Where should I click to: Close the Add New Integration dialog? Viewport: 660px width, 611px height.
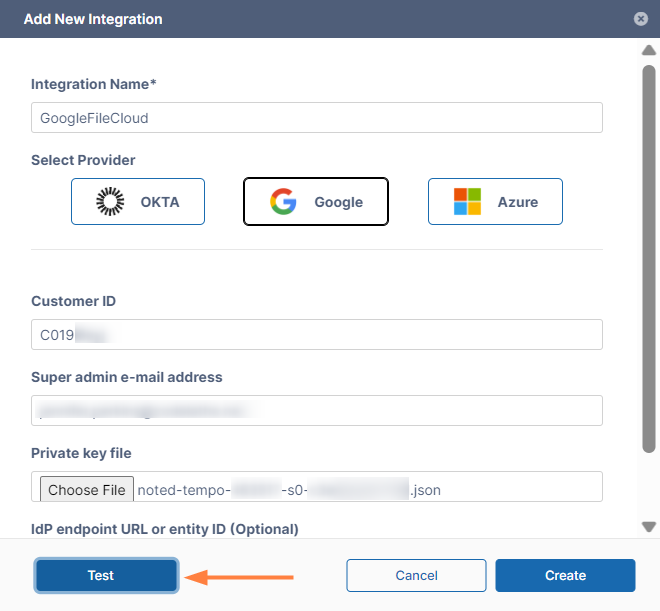pyautogui.click(x=640, y=19)
